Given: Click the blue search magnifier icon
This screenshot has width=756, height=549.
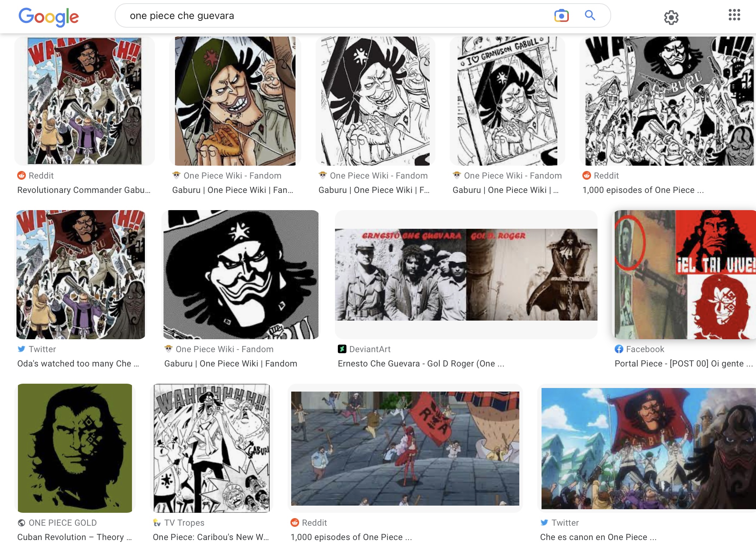Looking at the screenshot, I should coord(590,15).
